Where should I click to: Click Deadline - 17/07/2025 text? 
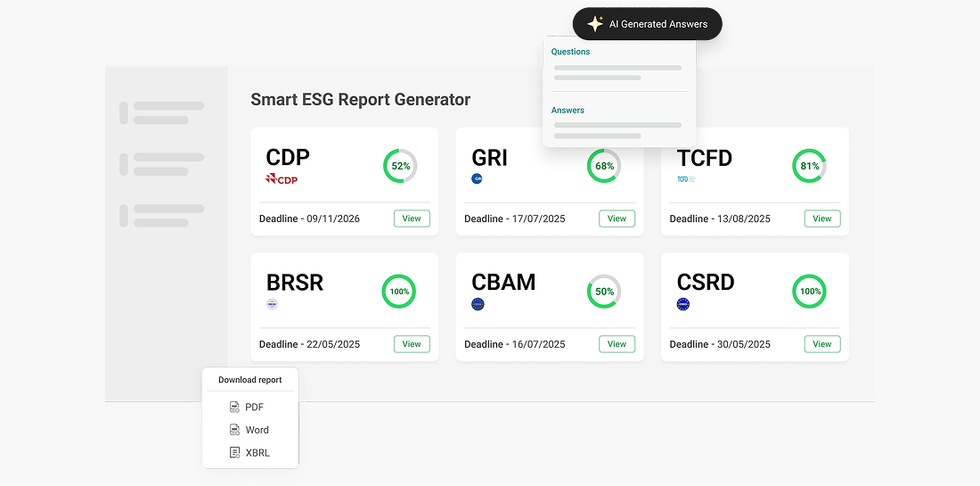click(x=514, y=218)
